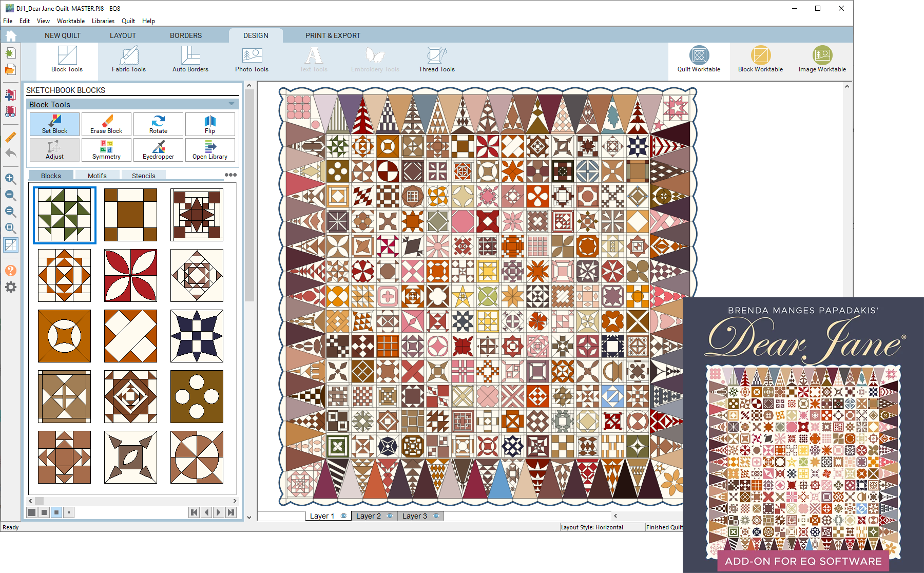Click the Open Library tool

(210, 150)
